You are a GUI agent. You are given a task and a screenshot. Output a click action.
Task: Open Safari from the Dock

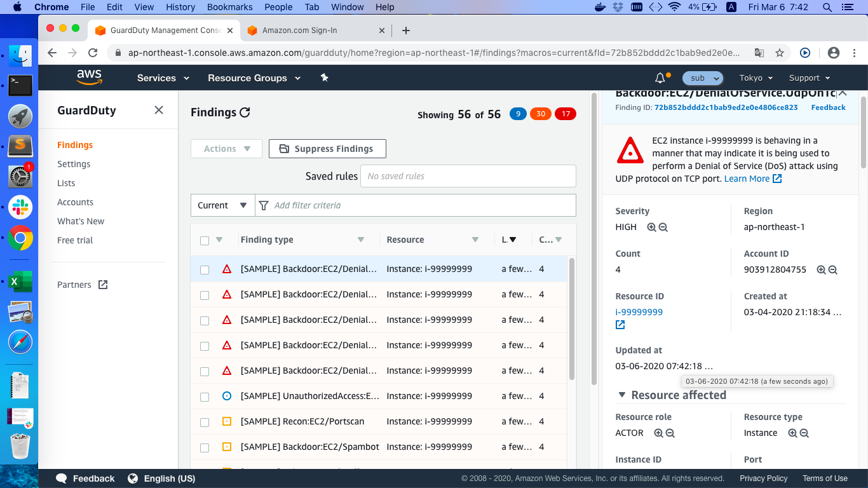click(20, 342)
